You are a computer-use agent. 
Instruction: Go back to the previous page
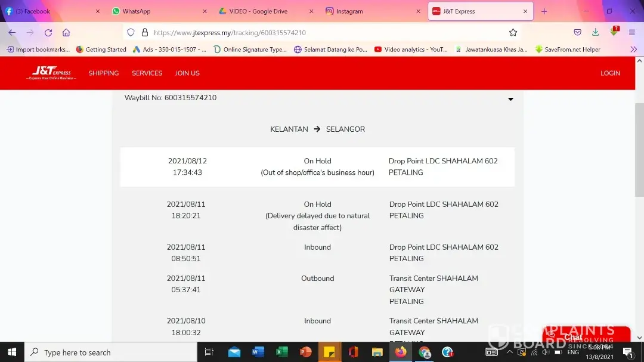[x=12, y=33]
